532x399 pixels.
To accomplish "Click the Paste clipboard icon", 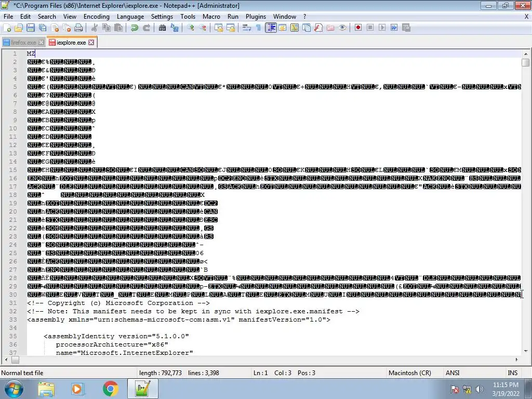I will (x=118, y=28).
